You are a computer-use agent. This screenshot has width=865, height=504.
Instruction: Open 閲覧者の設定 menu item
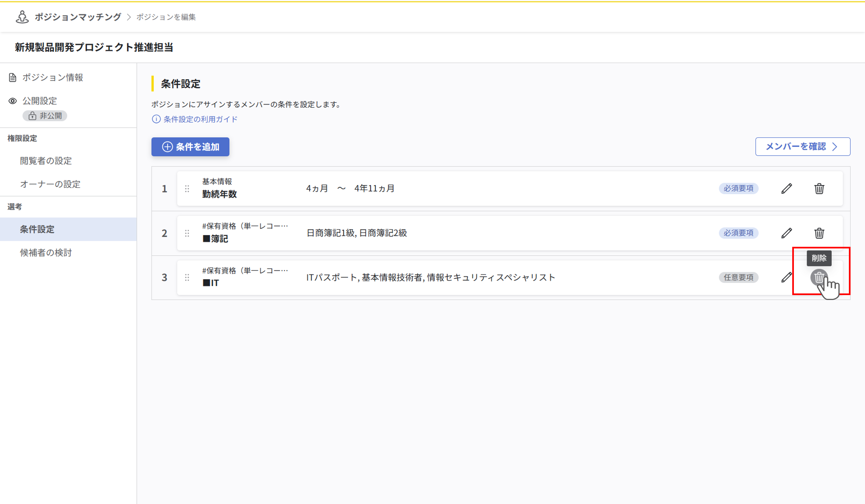pos(46,161)
